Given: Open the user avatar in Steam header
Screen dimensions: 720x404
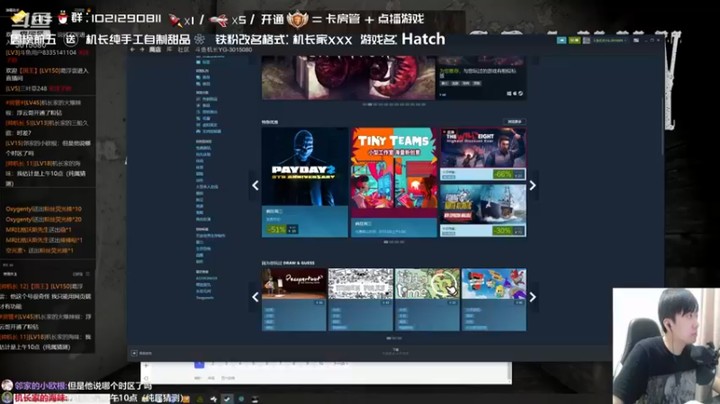Looking at the screenshot, I should (x=586, y=40).
